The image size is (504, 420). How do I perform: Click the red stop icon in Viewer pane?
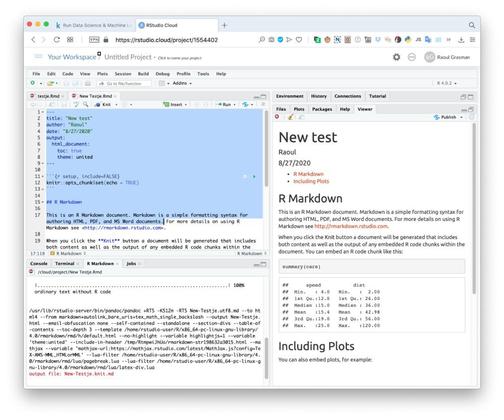[x=277, y=117]
